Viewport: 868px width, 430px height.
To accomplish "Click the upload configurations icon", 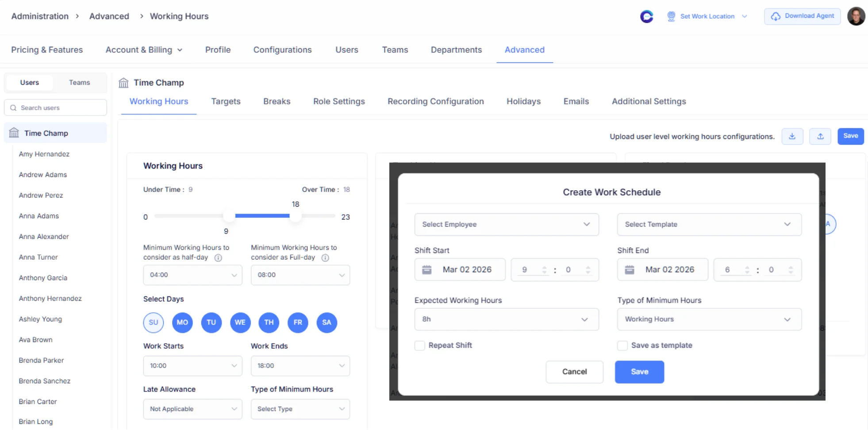I will point(820,136).
